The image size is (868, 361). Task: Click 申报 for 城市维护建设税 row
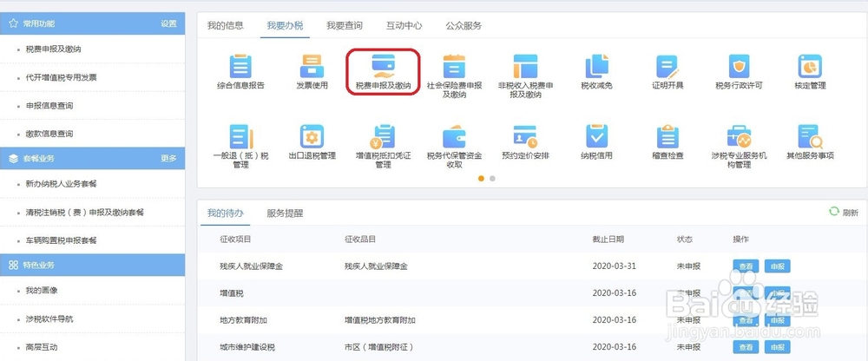[x=777, y=348]
